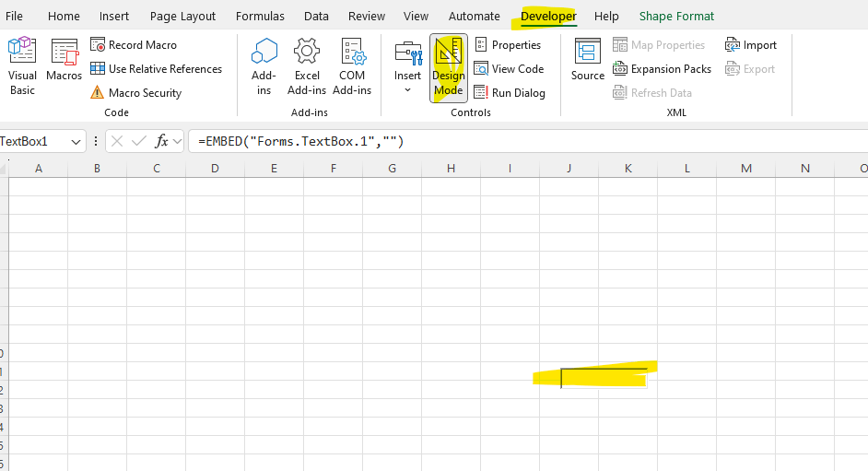This screenshot has height=471, width=868.
Task: Expand the fx dropdown arrow
Action: point(177,142)
